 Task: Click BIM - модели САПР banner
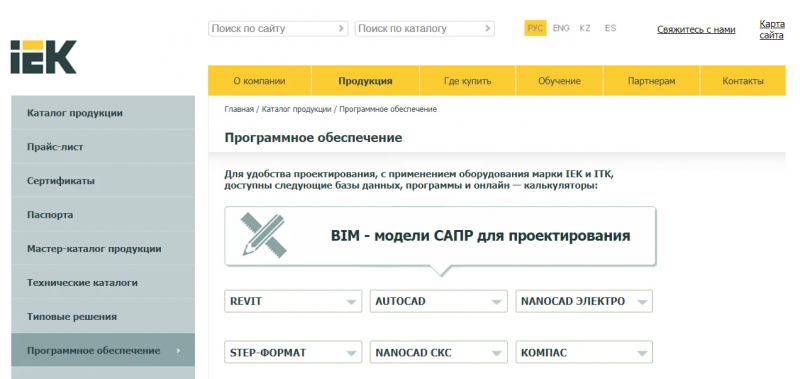440,236
